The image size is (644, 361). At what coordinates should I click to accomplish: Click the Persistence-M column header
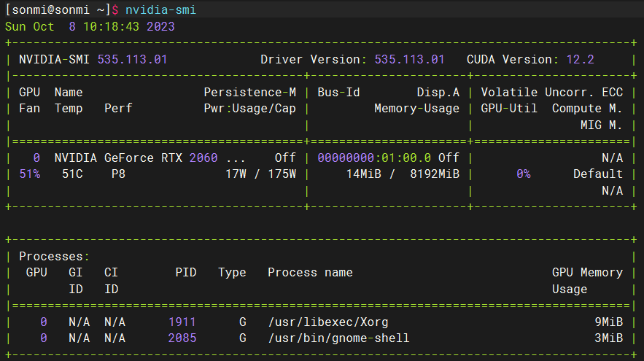coord(249,93)
